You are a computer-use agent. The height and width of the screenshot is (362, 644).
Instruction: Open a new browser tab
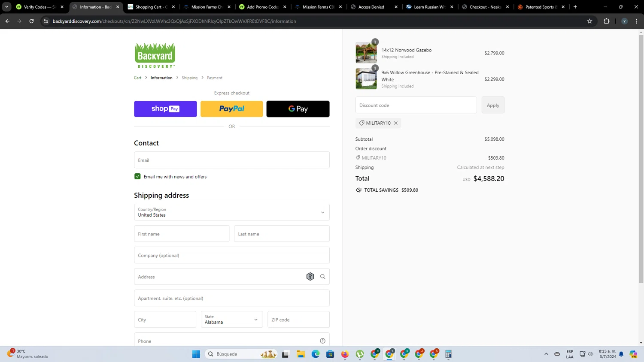tap(575, 7)
